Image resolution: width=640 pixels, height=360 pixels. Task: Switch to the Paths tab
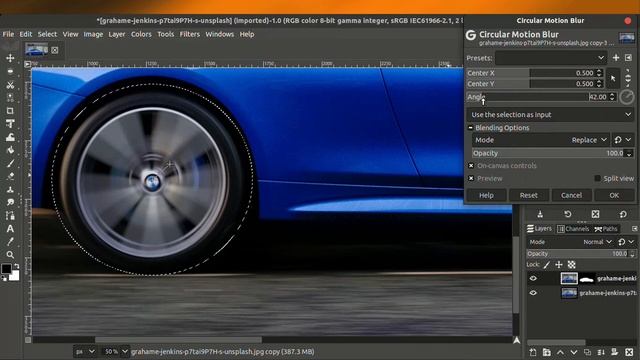(x=606, y=229)
